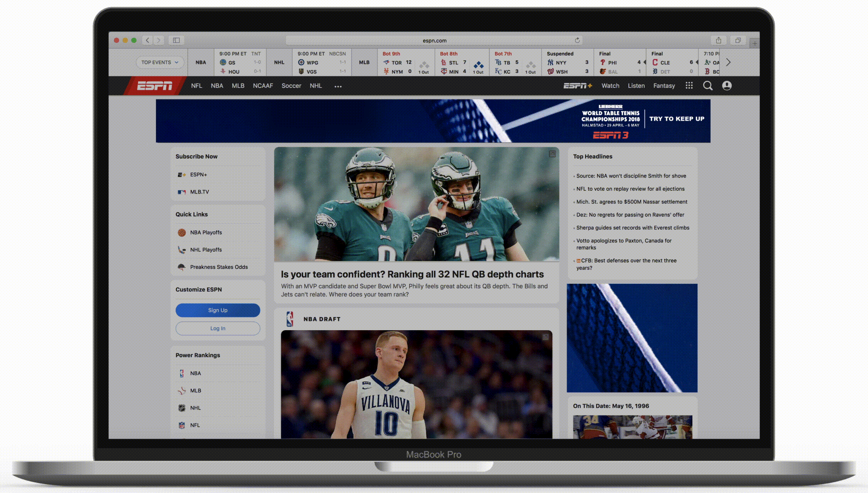The width and height of the screenshot is (868, 493).
Task: Read Mich. St. $500M Nassar settlement headline
Action: 632,202
